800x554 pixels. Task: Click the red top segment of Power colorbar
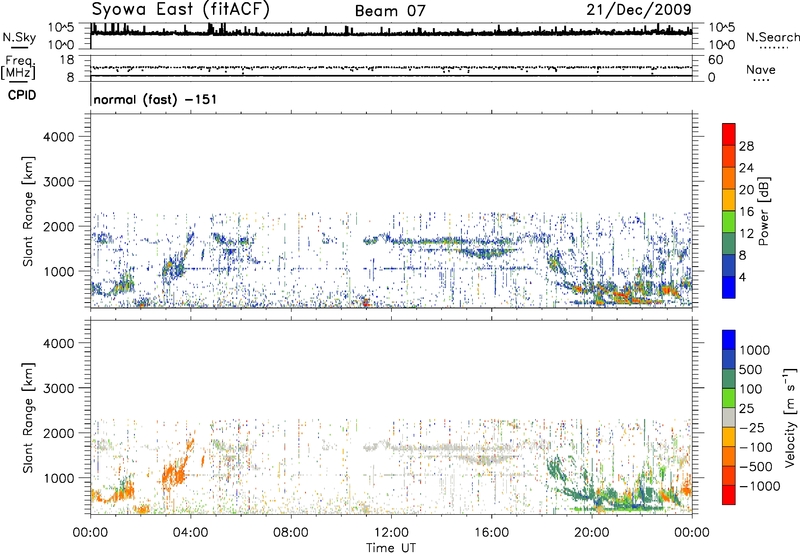[729, 134]
